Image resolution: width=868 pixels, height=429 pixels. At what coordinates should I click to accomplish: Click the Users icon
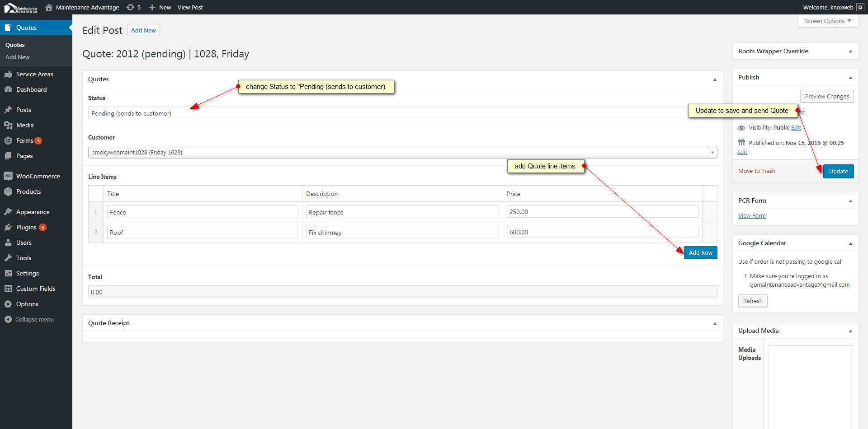[8, 242]
